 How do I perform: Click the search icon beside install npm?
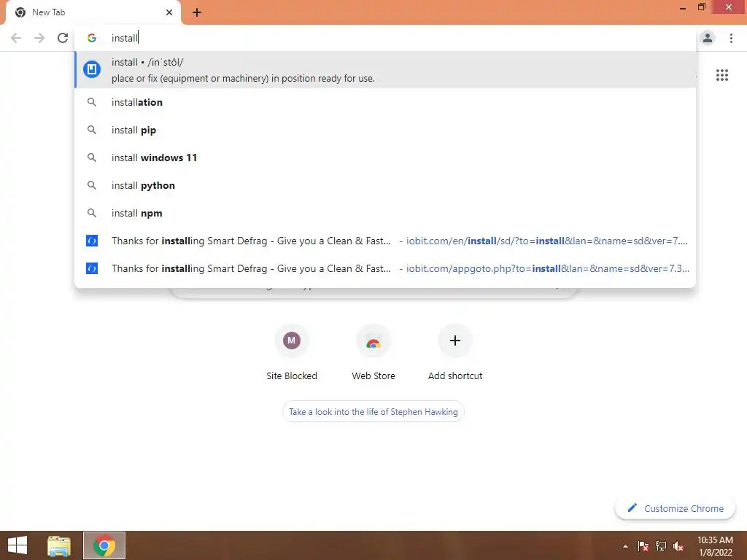tap(92, 213)
